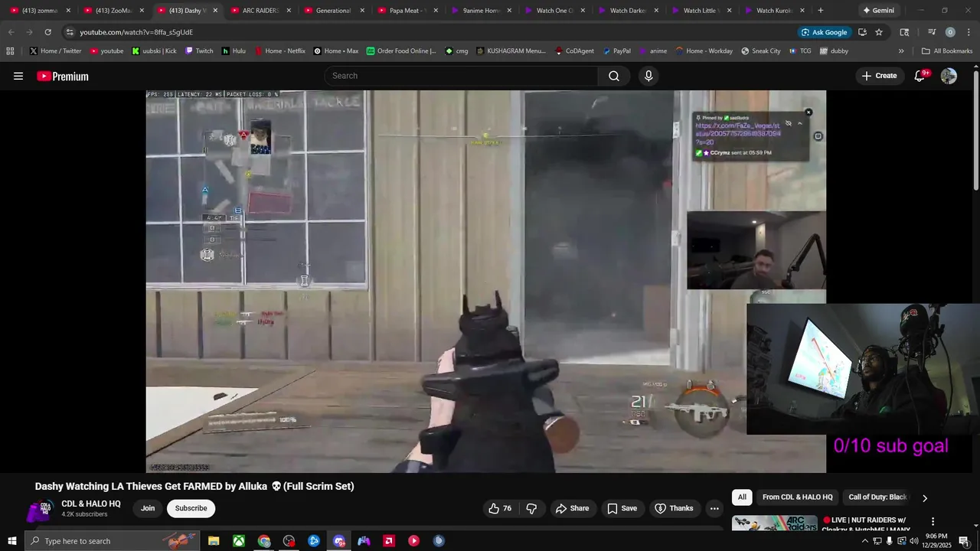This screenshot has height=551, width=980.
Task: Select the "From CDL & HALO HQ" chip
Action: click(x=797, y=497)
